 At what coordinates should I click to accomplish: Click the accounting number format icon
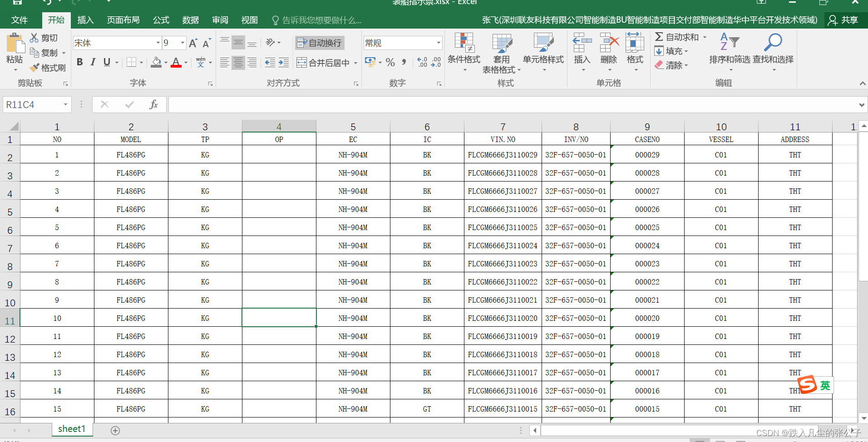click(x=370, y=62)
